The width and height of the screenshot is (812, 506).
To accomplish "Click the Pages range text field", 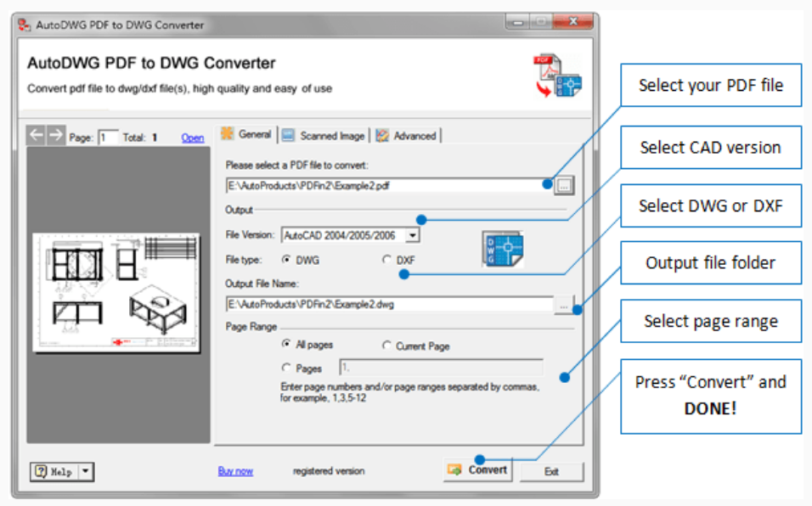I will coord(441,368).
